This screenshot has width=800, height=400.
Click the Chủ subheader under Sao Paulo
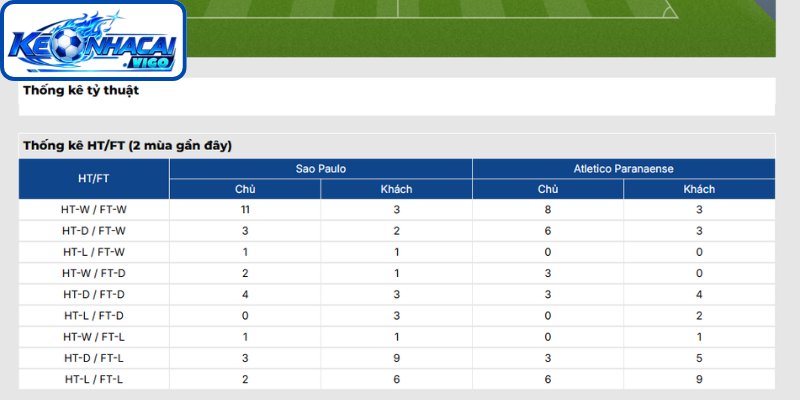[245, 189]
